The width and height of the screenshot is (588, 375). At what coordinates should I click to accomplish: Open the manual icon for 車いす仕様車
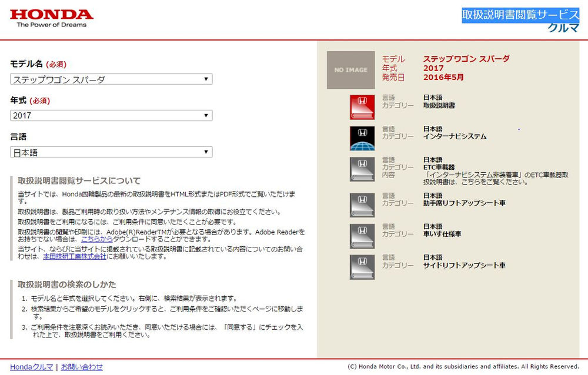(x=362, y=236)
